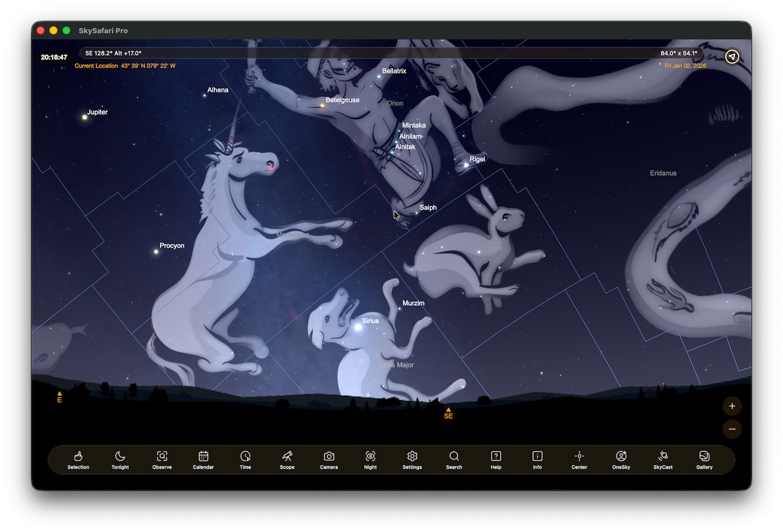Click the Canis Major constellation label

point(396,365)
